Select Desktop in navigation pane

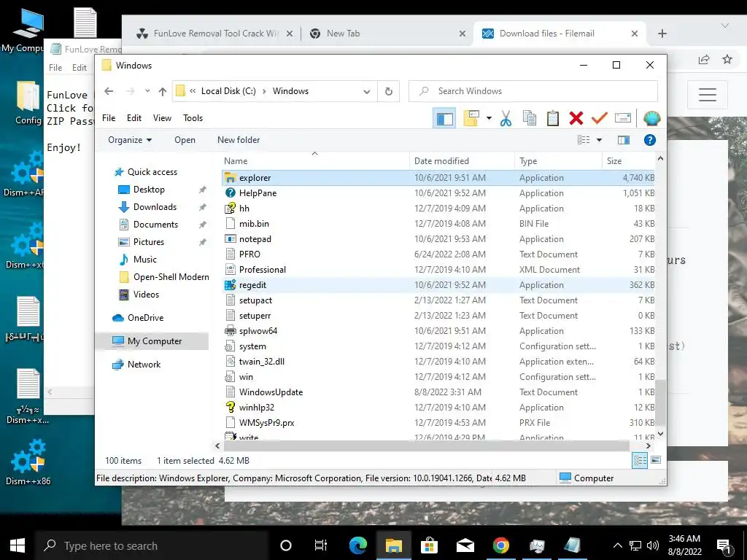149,190
